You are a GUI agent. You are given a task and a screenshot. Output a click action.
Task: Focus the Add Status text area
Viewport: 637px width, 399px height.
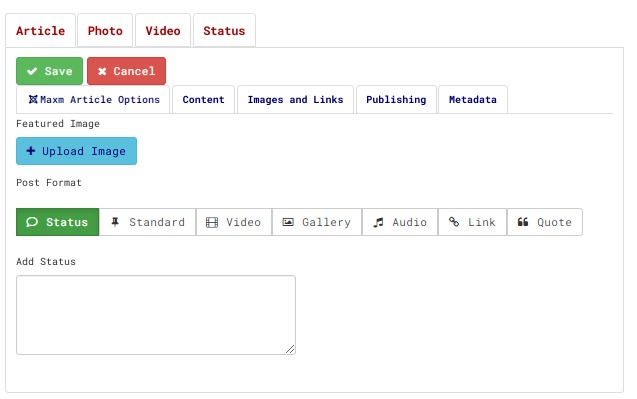coord(156,315)
